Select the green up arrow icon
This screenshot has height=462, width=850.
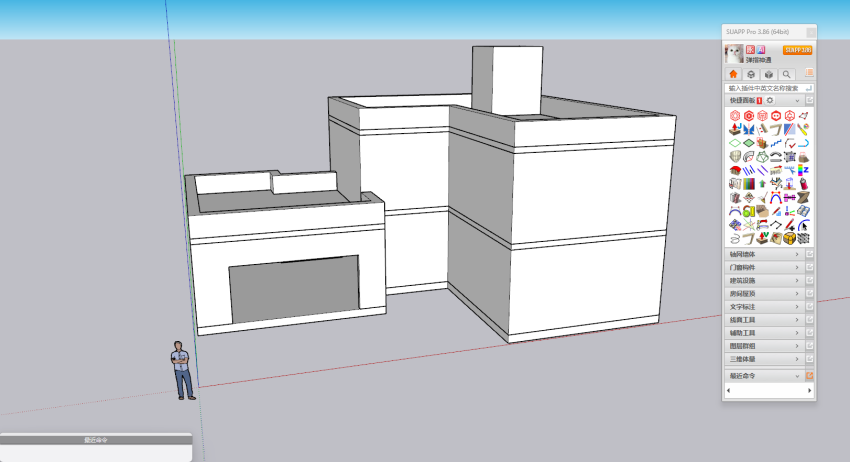[762, 184]
